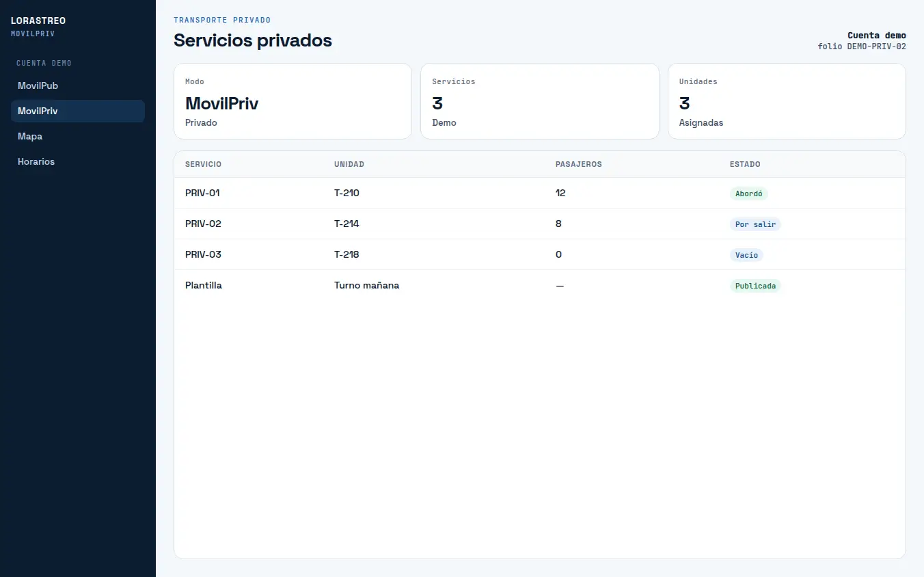The width and height of the screenshot is (924, 577).
Task: Click the Por salir status badge
Action: click(x=755, y=224)
